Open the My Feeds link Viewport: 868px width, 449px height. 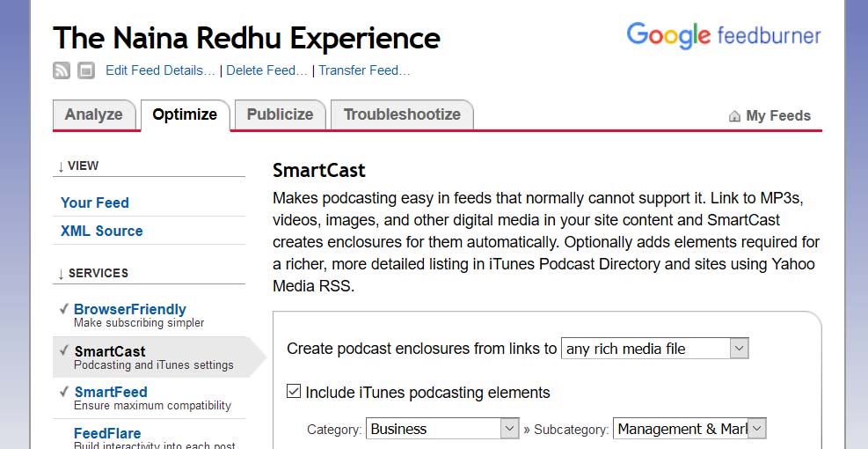[777, 116]
